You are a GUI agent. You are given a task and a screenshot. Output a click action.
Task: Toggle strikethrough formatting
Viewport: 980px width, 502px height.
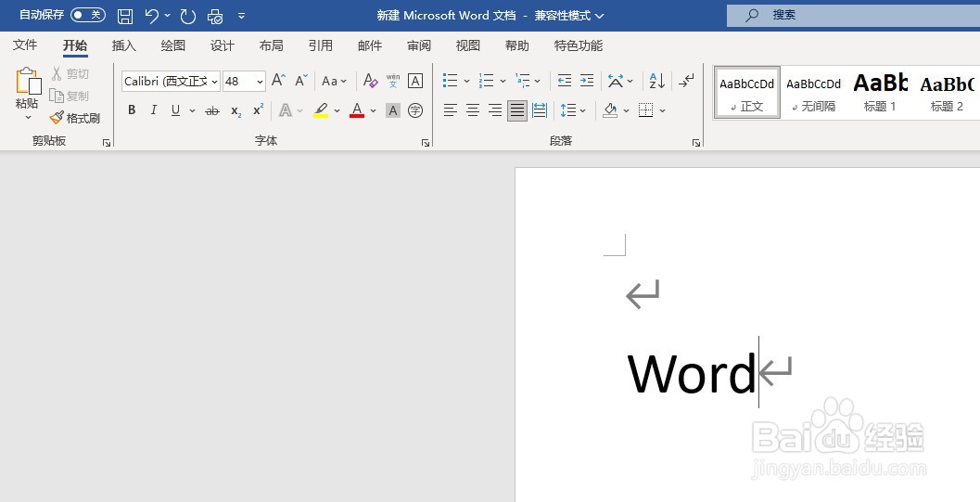coord(212,110)
